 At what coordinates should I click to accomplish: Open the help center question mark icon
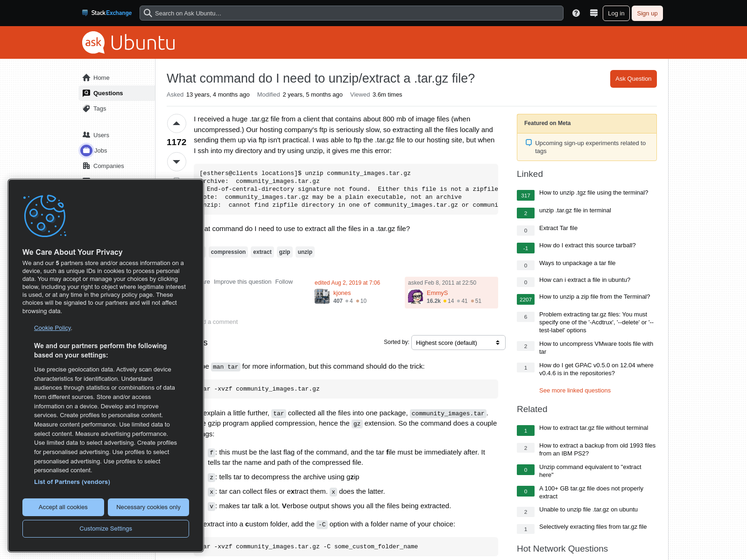[x=576, y=13]
